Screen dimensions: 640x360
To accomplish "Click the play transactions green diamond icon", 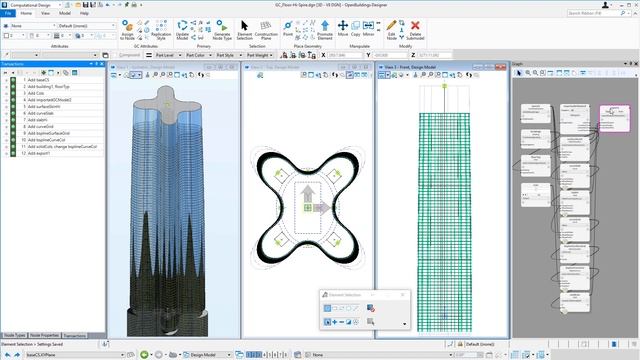I will pyautogui.click(x=43, y=73).
